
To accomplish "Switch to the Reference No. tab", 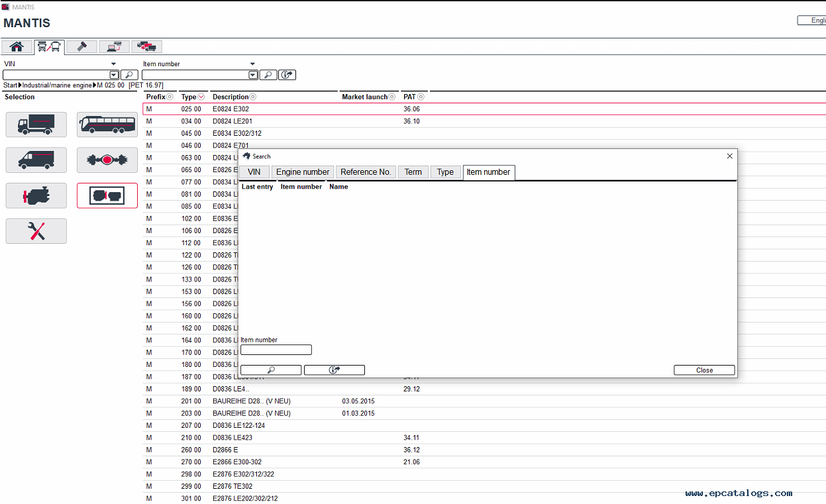I will pyautogui.click(x=366, y=172).
